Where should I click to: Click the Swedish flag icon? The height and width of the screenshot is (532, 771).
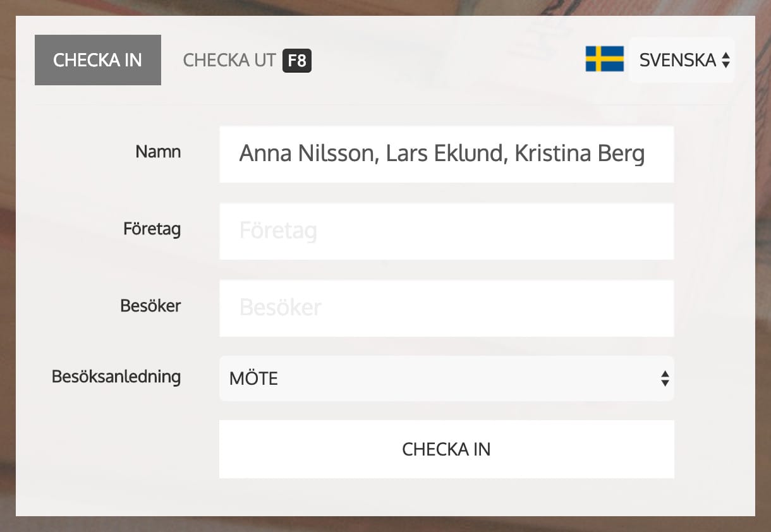(x=604, y=59)
